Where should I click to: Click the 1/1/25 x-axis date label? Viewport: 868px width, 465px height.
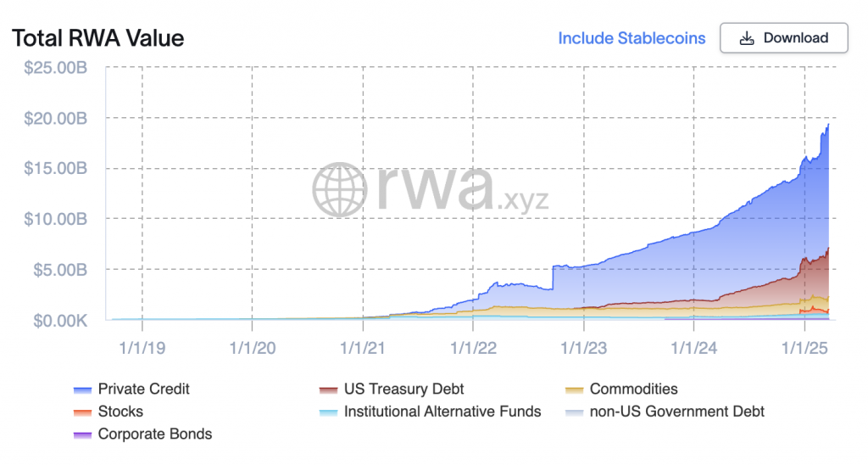(x=804, y=347)
